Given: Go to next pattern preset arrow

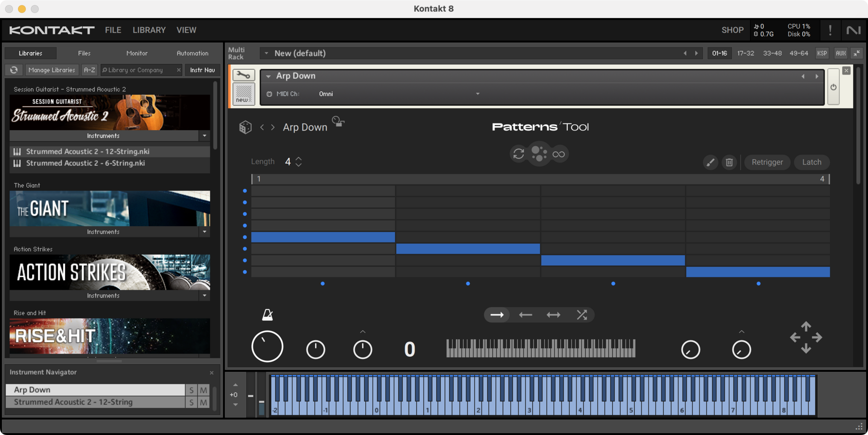Looking at the screenshot, I should 273,128.
